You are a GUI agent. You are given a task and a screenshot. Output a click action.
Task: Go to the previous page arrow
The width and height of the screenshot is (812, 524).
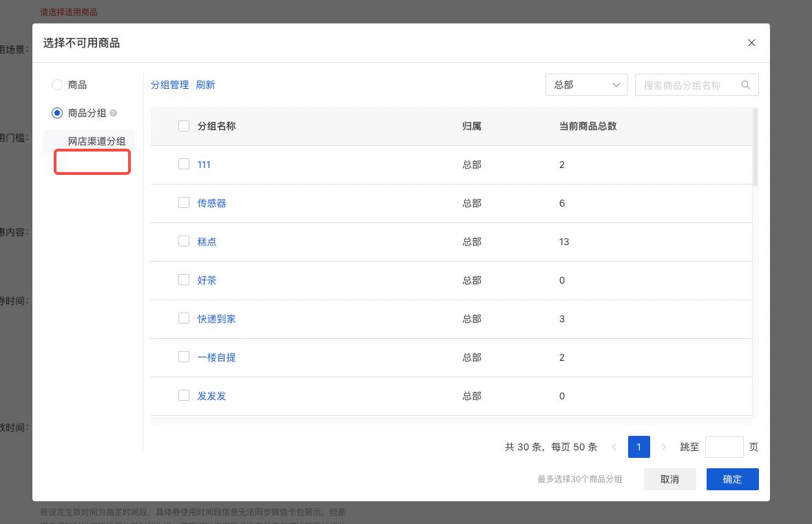[614, 447]
